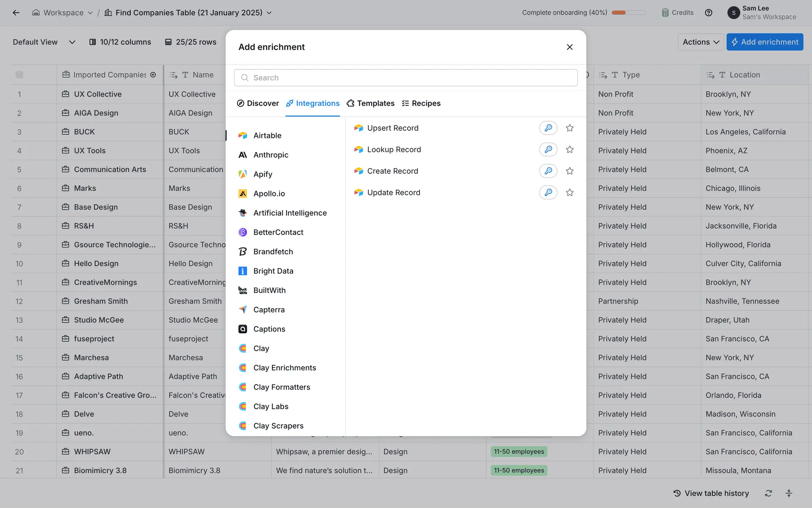
Task: Click the Complete onboarding progress bar
Action: (x=628, y=13)
